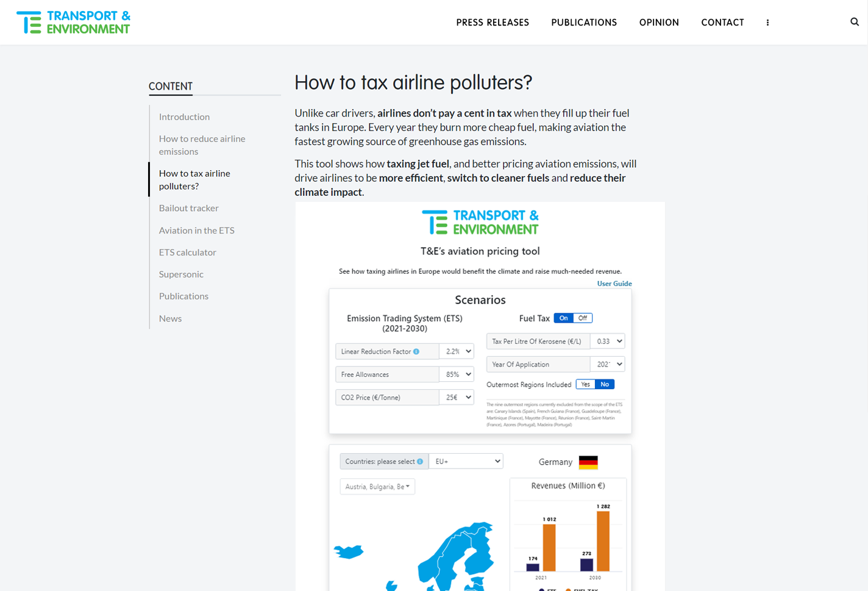Viewport: 868px width, 591px height.
Task: Open Opinion menu item
Action: click(659, 23)
